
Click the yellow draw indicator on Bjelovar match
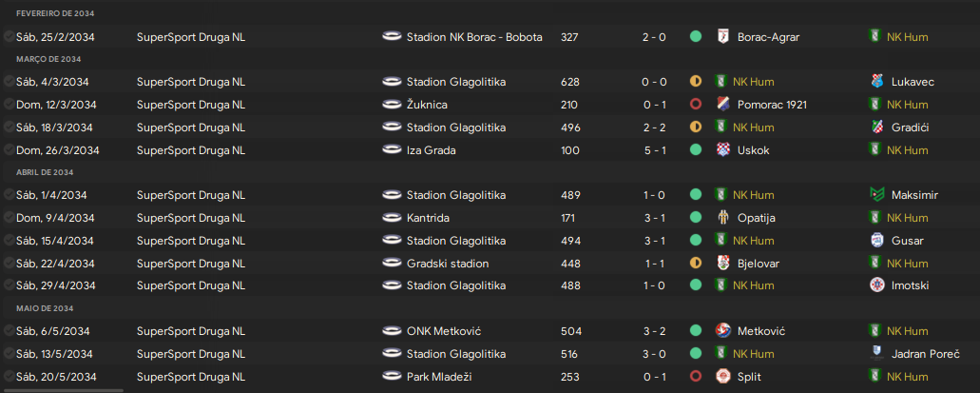695,263
